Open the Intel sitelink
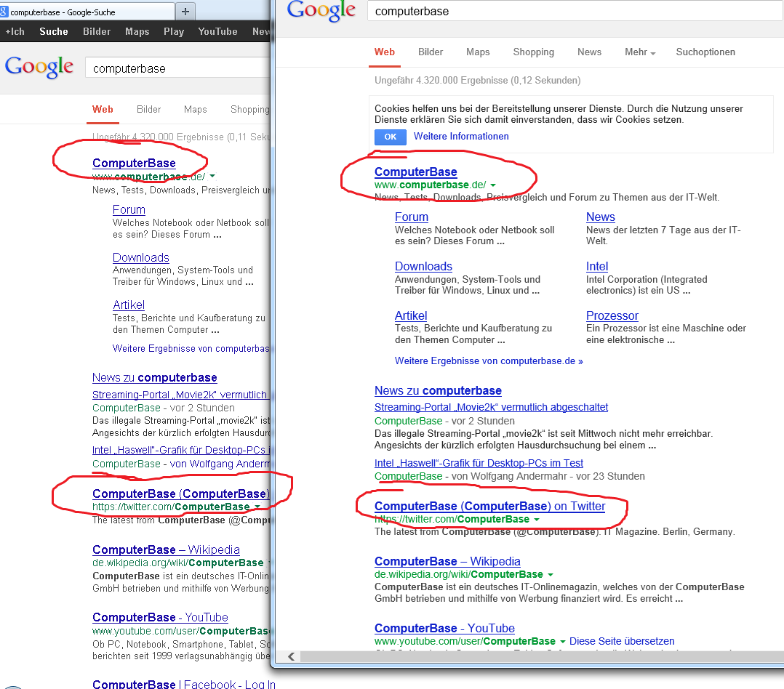The width and height of the screenshot is (784, 689). tap(597, 266)
